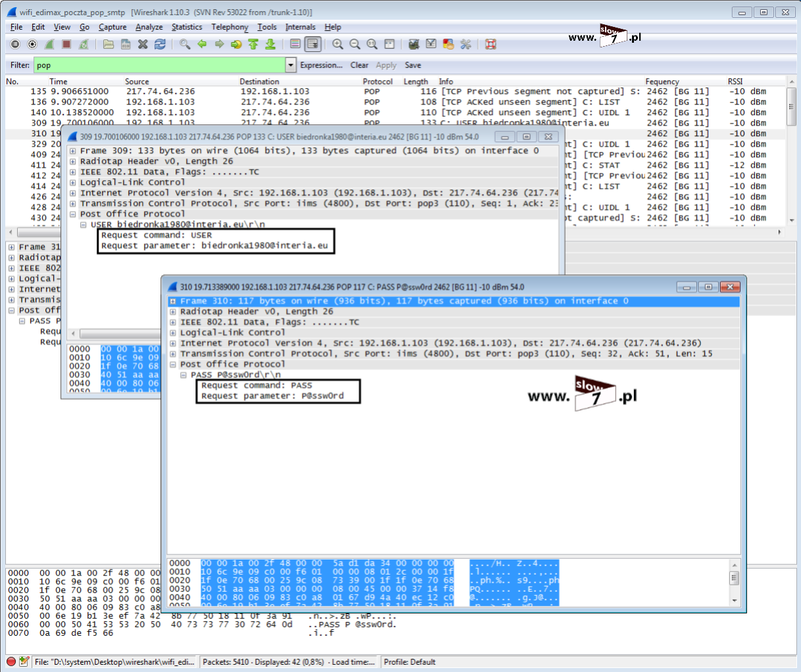Sort packet list by Source column
The height and width of the screenshot is (672, 801).
point(137,82)
